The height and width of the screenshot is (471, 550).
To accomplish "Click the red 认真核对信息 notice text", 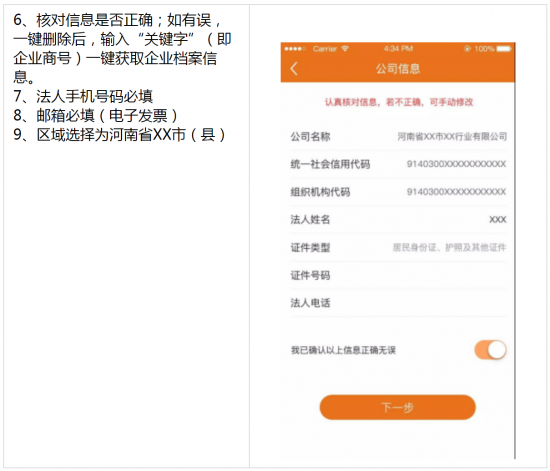I will pos(398,102).
